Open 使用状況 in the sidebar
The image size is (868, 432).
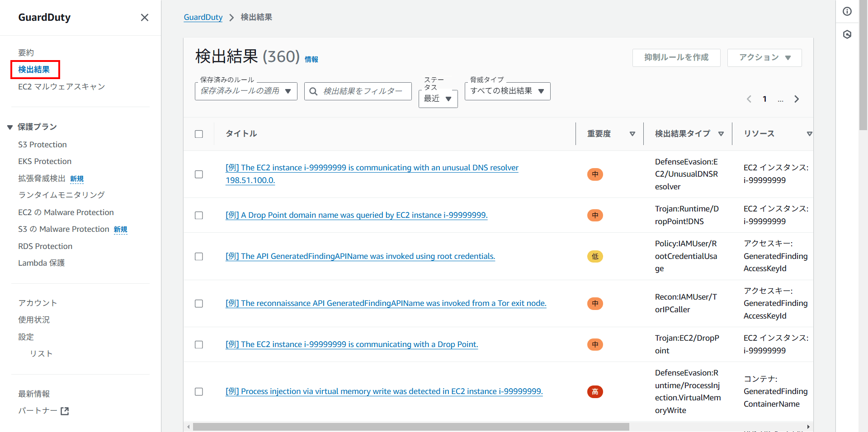(x=34, y=320)
